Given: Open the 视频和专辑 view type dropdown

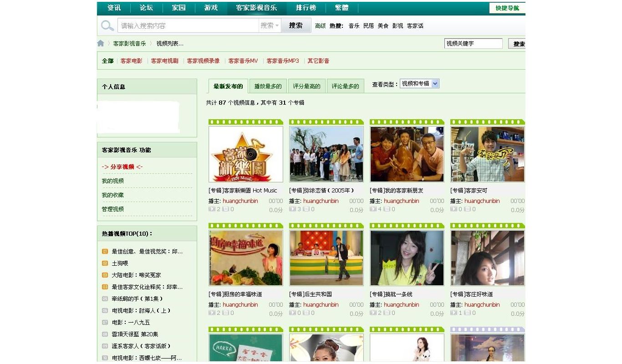Looking at the screenshot, I should click(419, 83).
